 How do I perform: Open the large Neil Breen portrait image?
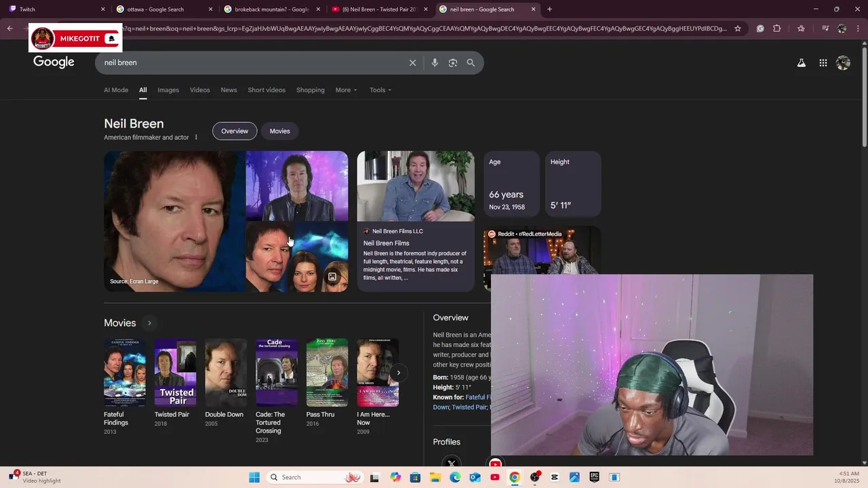(x=174, y=222)
